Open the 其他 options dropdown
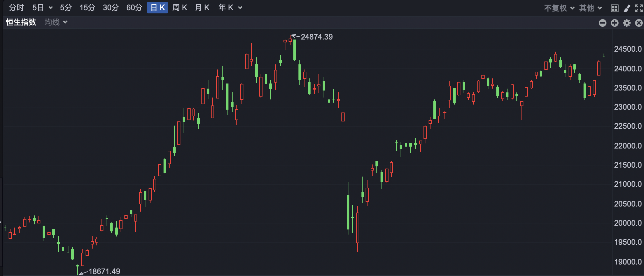This screenshot has width=644, height=276. coord(591,8)
